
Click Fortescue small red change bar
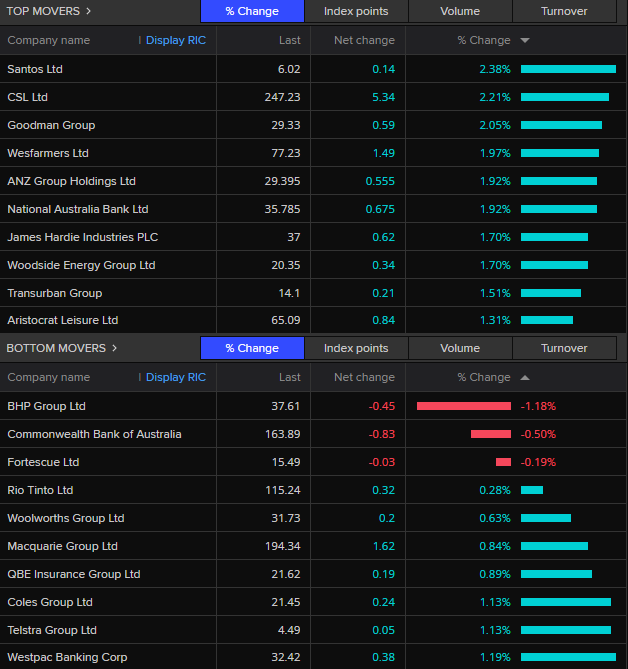(x=503, y=462)
